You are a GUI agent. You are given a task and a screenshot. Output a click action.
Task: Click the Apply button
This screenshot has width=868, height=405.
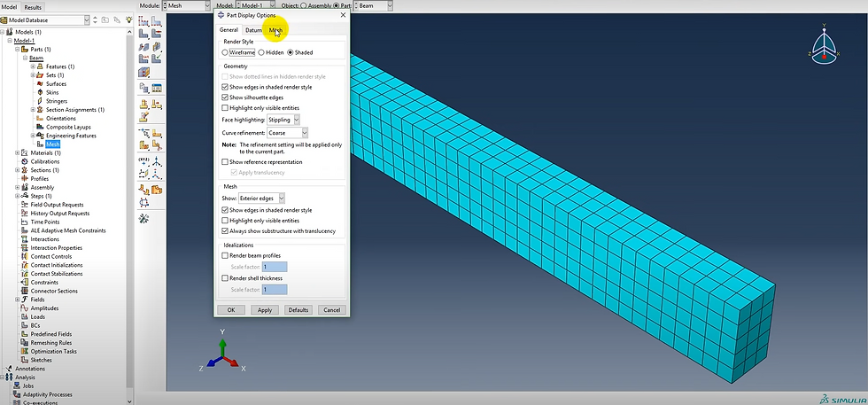[x=265, y=309]
